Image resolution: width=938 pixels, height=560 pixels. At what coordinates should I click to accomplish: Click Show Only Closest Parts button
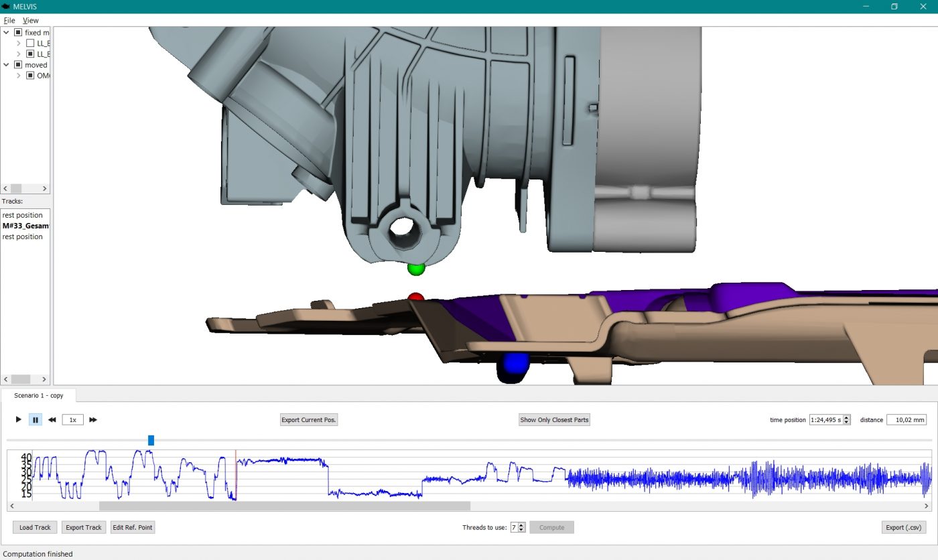point(554,420)
